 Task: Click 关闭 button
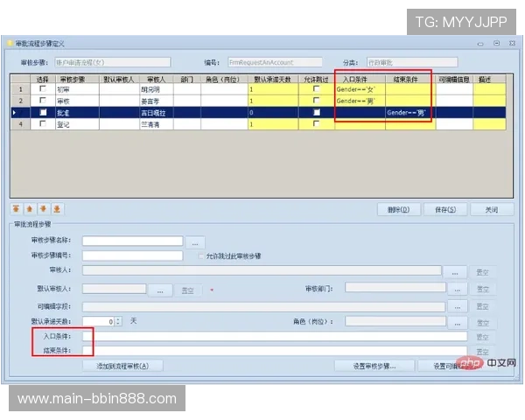coord(492,210)
